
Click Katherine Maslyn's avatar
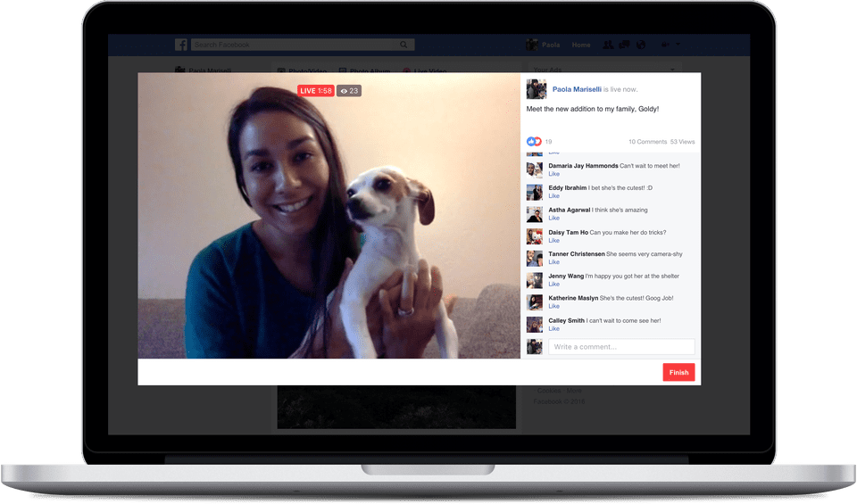pos(534,302)
